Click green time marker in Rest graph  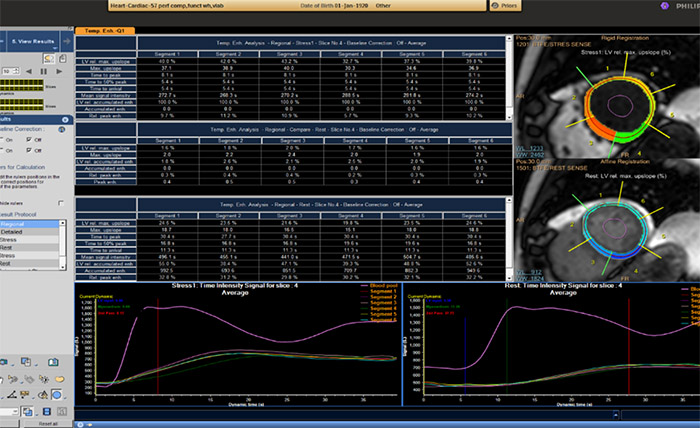click(x=507, y=346)
